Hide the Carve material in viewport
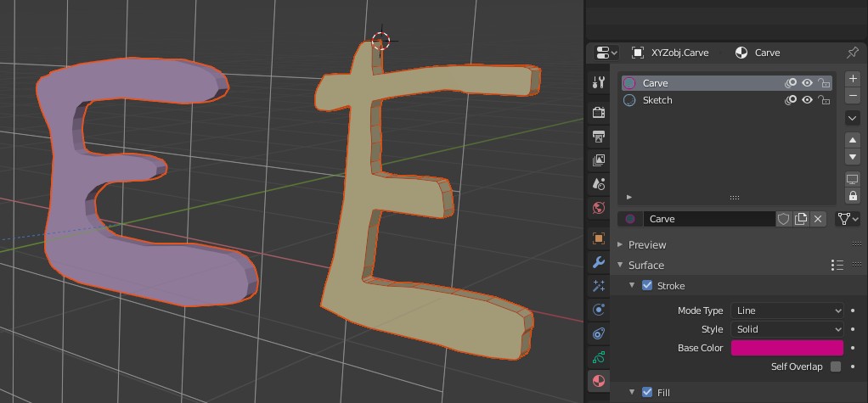Screen dimensions: 868x403 (x=807, y=83)
